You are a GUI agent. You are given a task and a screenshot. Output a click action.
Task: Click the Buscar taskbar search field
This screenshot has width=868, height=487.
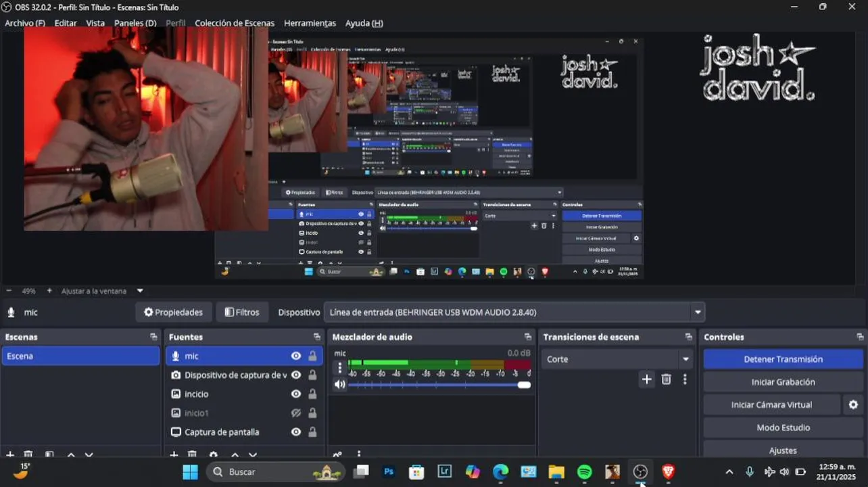pos(276,471)
